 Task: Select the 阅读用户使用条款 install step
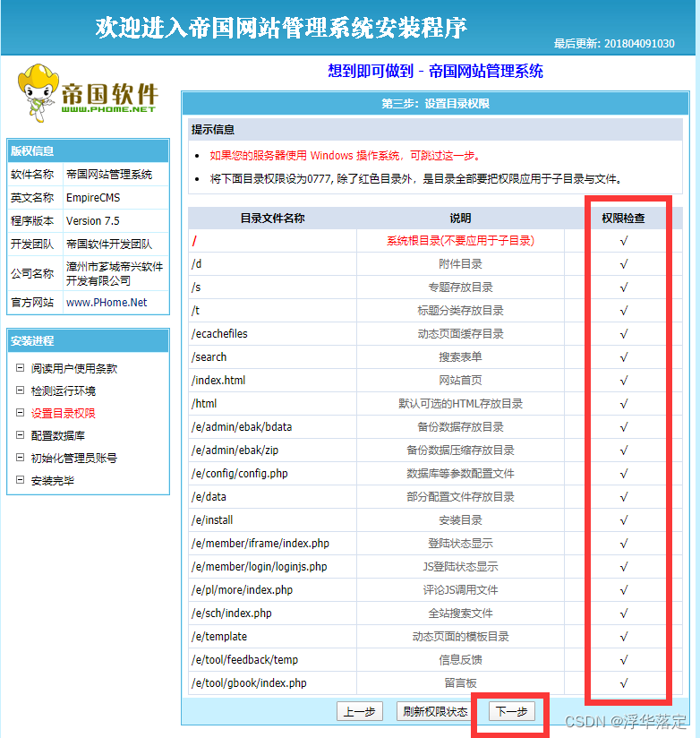pos(74,368)
